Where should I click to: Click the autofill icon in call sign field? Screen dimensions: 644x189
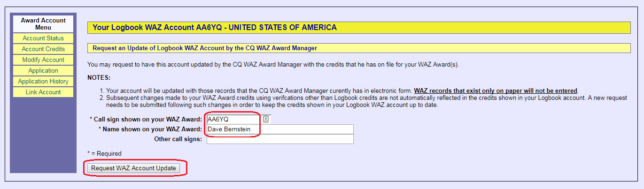266,119
